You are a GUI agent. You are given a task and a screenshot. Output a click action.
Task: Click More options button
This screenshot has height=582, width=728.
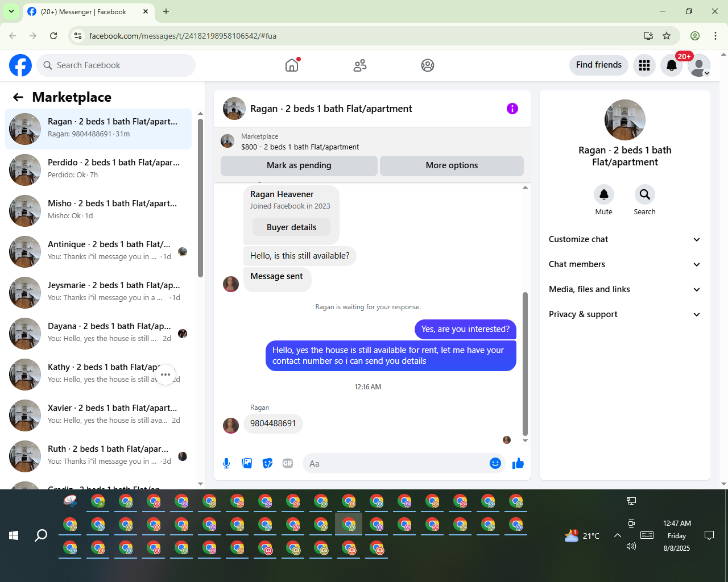[452, 165]
